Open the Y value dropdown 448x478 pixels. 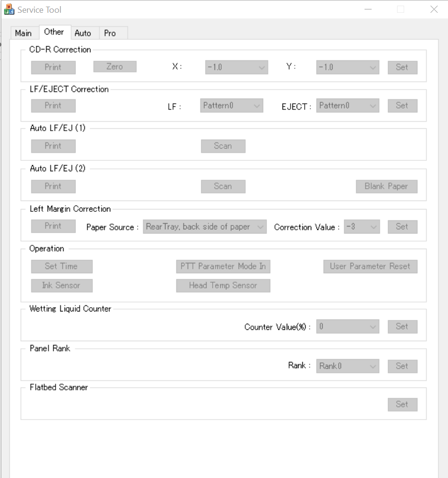348,67
